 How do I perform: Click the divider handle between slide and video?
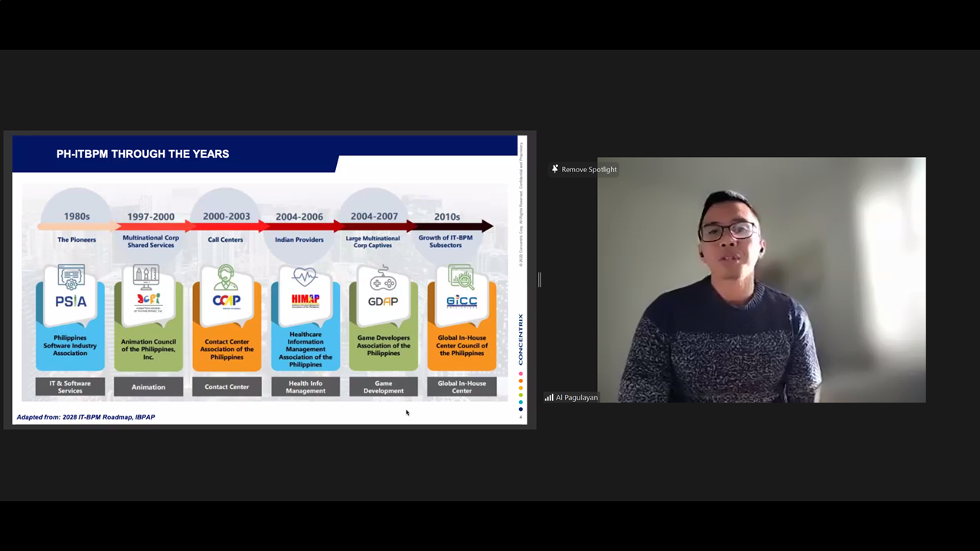point(540,279)
